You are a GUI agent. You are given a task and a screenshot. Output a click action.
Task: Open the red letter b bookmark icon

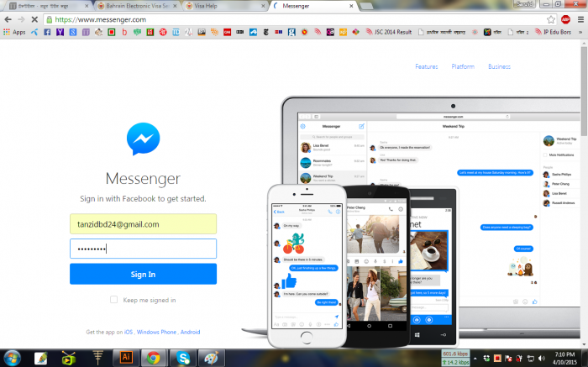[124, 32]
